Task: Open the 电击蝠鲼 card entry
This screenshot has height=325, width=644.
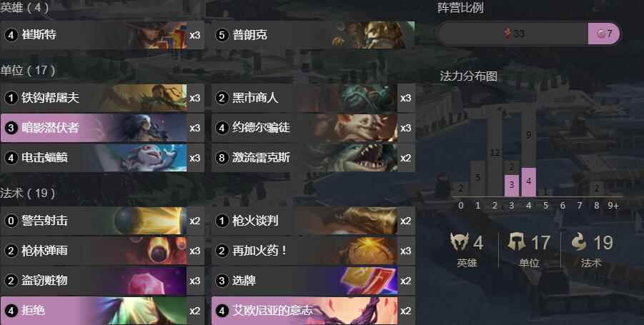Action: [102, 158]
